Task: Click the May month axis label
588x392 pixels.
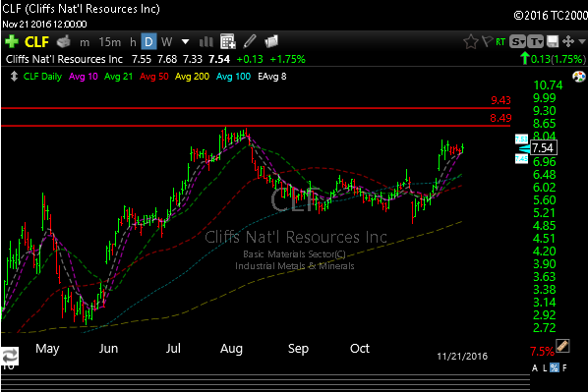Action: click(x=47, y=349)
